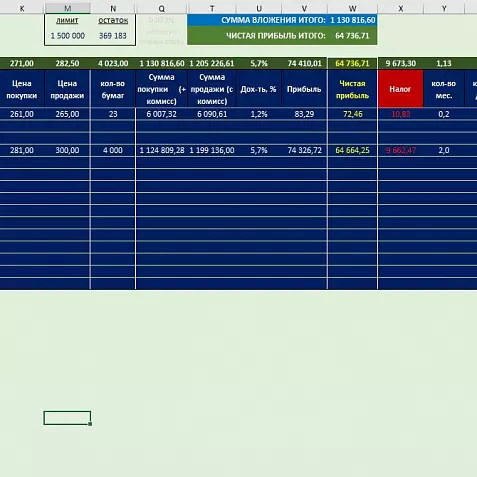Click totals row value 1 205 226,61
477x477 pixels.
click(212, 63)
